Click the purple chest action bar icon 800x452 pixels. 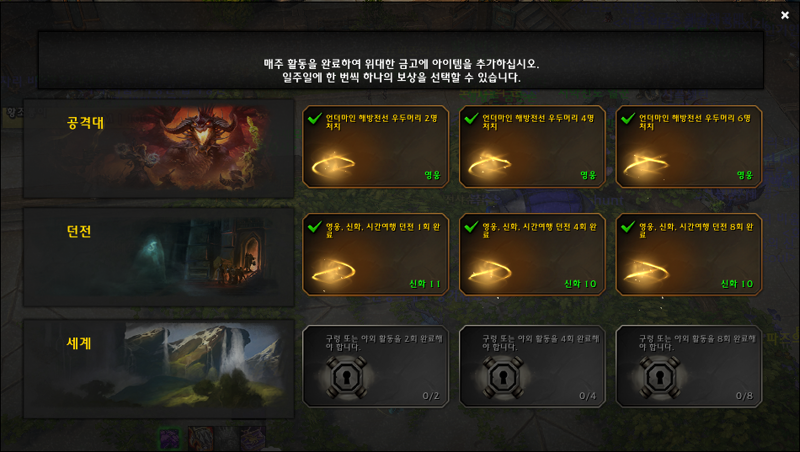pyautogui.click(x=253, y=439)
